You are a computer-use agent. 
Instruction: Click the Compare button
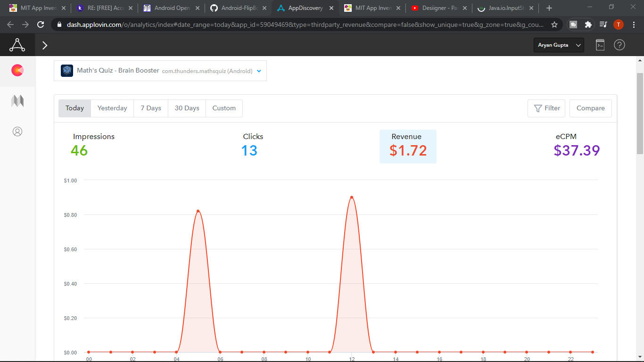591,108
